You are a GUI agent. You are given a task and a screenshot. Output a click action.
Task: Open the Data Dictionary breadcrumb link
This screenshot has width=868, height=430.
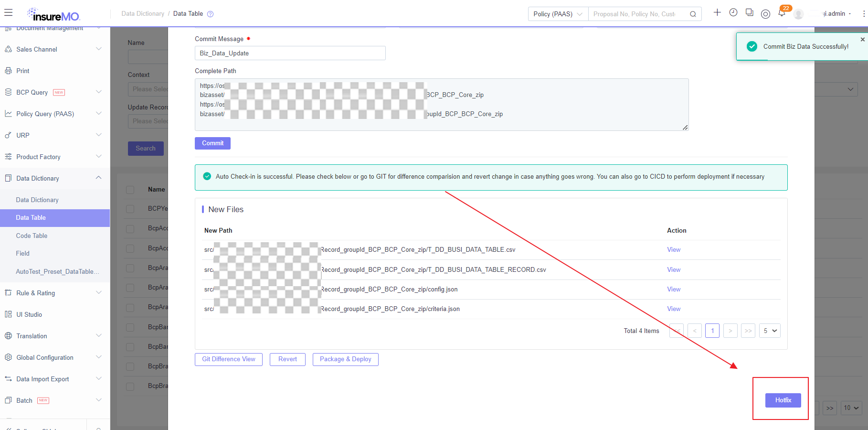pos(143,13)
